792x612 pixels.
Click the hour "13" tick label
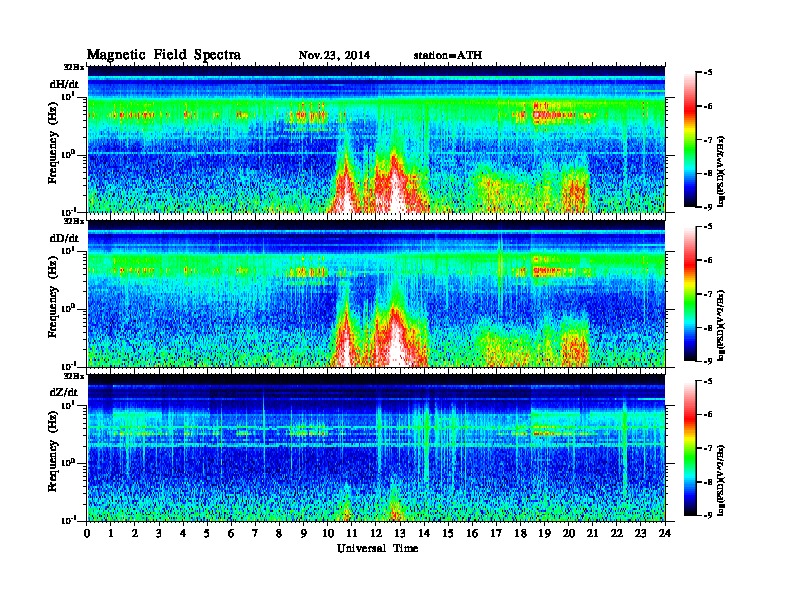coord(400,534)
